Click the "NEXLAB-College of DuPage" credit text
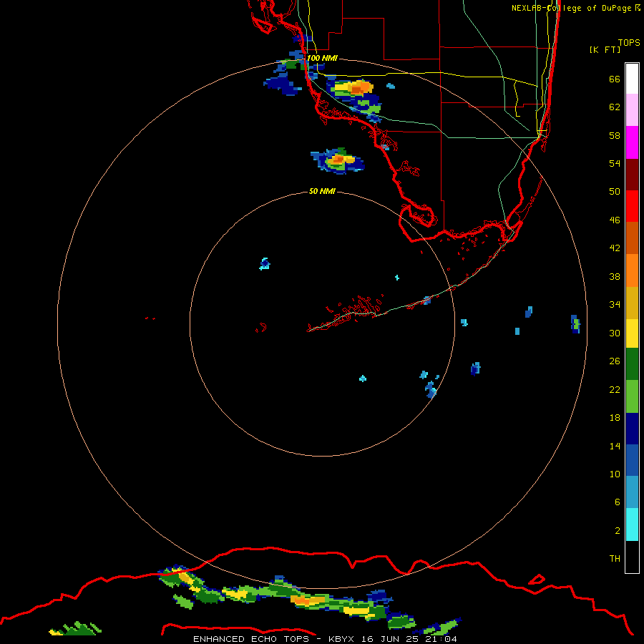Viewport: 644px width, 644px height. [x=572, y=8]
